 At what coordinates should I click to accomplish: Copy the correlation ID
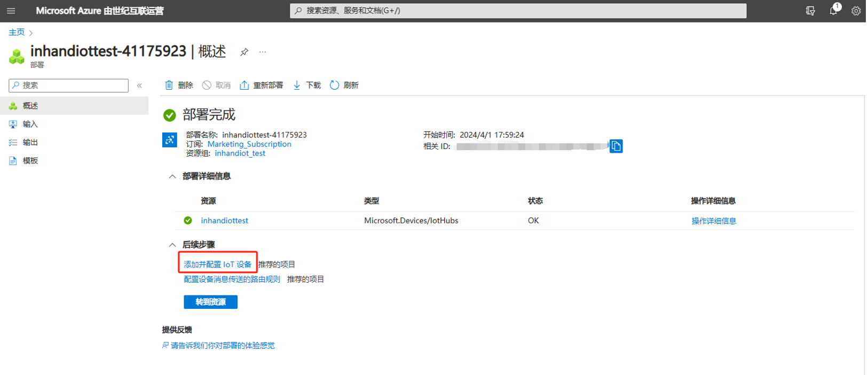pyautogui.click(x=616, y=146)
